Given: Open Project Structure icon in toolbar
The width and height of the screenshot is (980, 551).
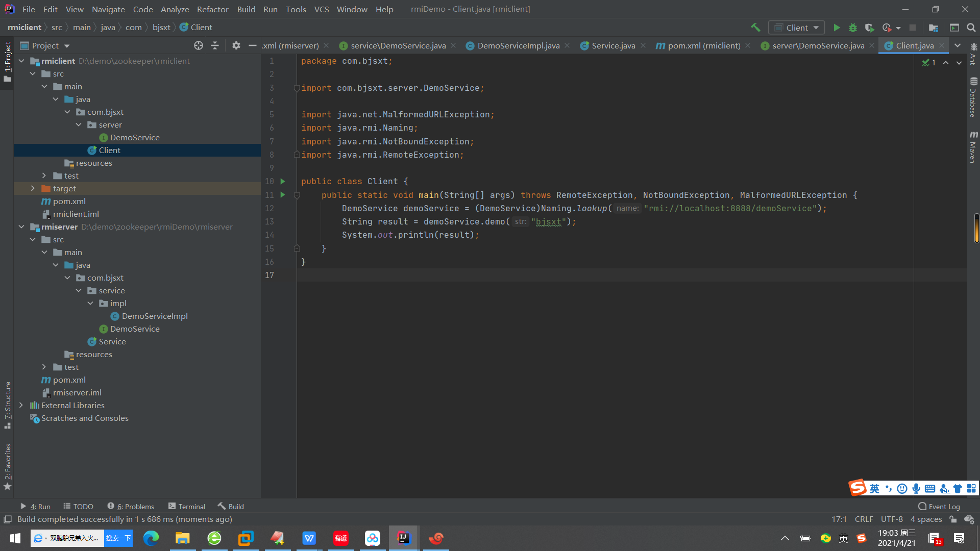Looking at the screenshot, I should (x=934, y=28).
